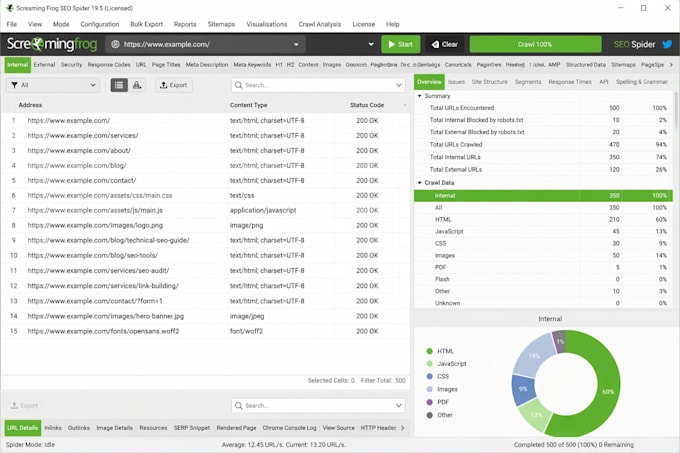The height and width of the screenshot is (453, 680).
Task: Switch to tree view icon
Action: click(137, 85)
